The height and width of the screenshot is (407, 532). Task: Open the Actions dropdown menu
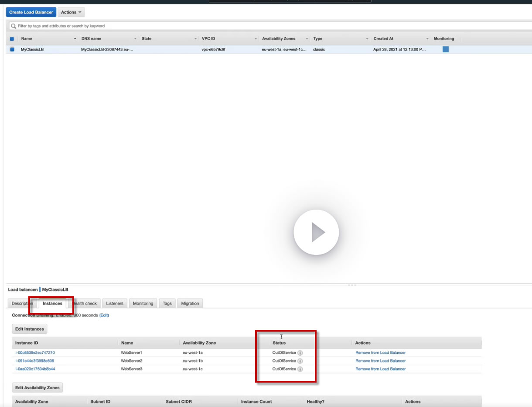(x=71, y=12)
